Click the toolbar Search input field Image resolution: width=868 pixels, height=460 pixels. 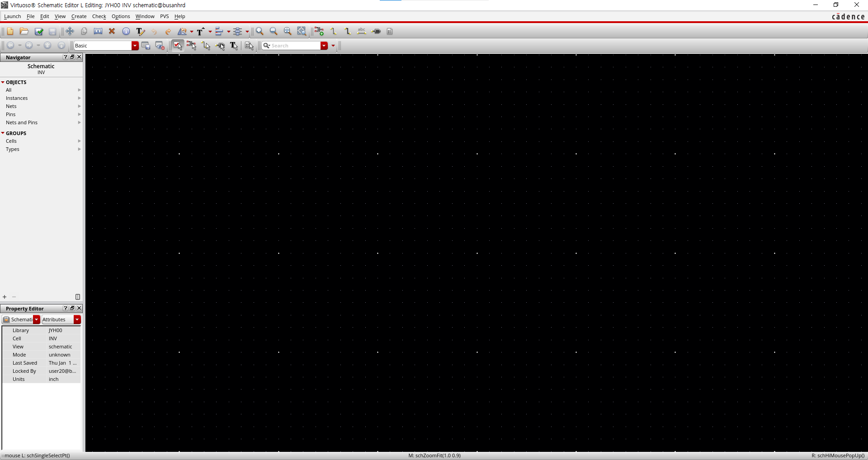(295, 46)
